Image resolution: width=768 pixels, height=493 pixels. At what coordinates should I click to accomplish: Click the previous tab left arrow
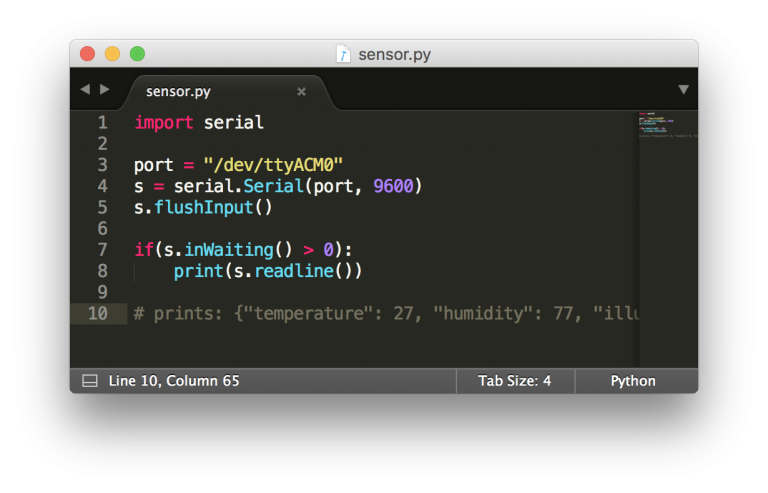85,90
